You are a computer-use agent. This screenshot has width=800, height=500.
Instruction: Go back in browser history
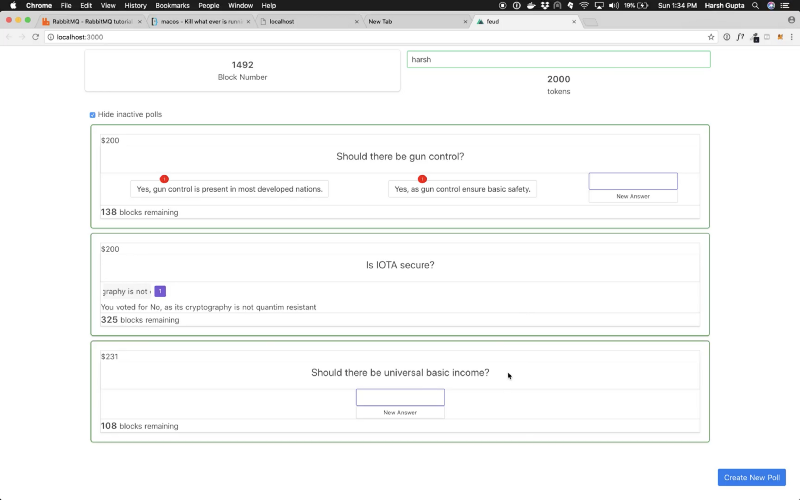click(9, 37)
